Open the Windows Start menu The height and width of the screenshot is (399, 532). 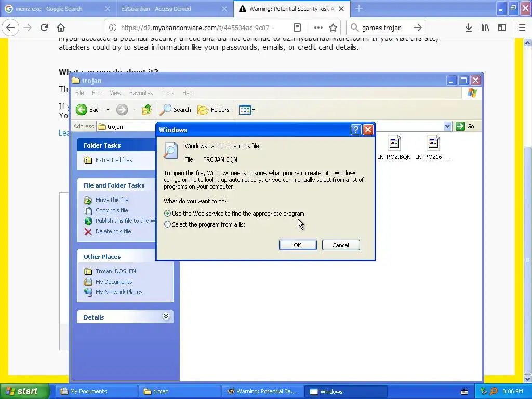tap(25, 391)
